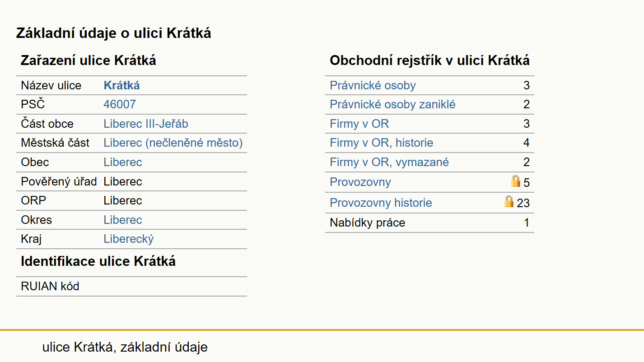The width and height of the screenshot is (644, 362).
Task: Open the Provozovny link
Action: (x=360, y=182)
